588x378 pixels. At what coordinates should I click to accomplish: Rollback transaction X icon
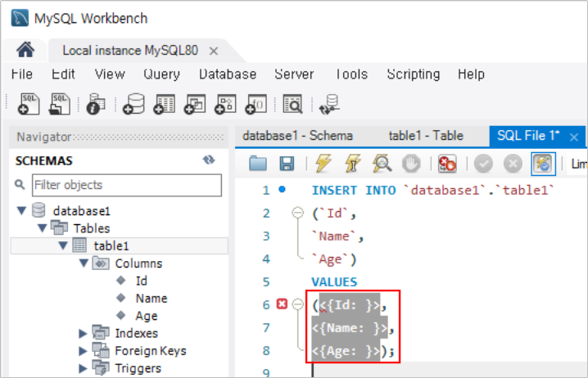click(x=513, y=164)
